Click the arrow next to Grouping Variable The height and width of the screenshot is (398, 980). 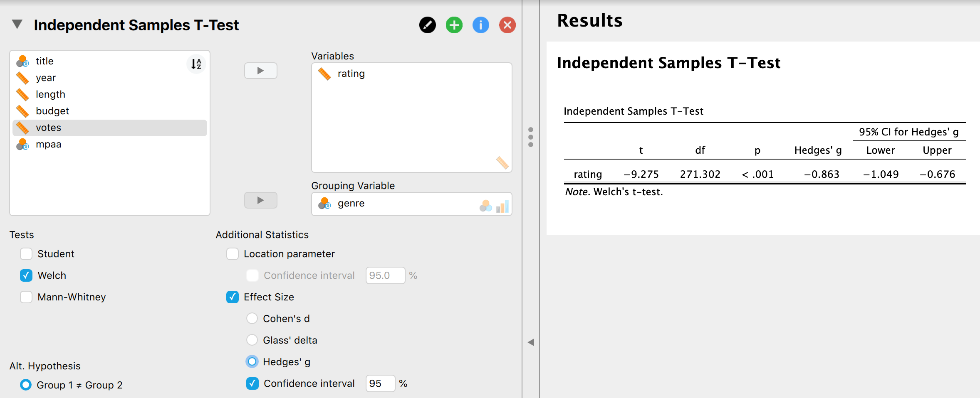coord(260,200)
